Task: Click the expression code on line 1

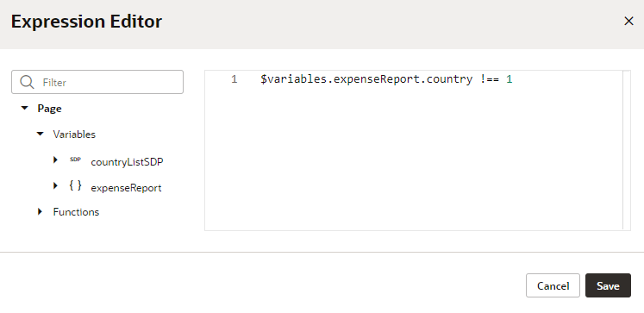Action: [x=386, y=79]
